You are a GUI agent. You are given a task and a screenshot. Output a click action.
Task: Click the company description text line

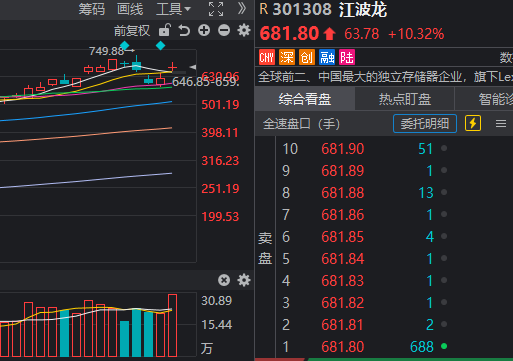click(x=385, y=77)
